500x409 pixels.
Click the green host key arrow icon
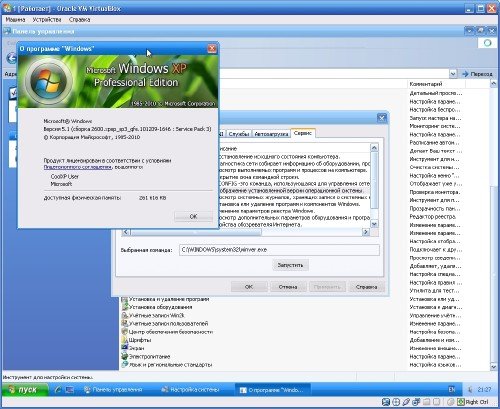[461, 402]
